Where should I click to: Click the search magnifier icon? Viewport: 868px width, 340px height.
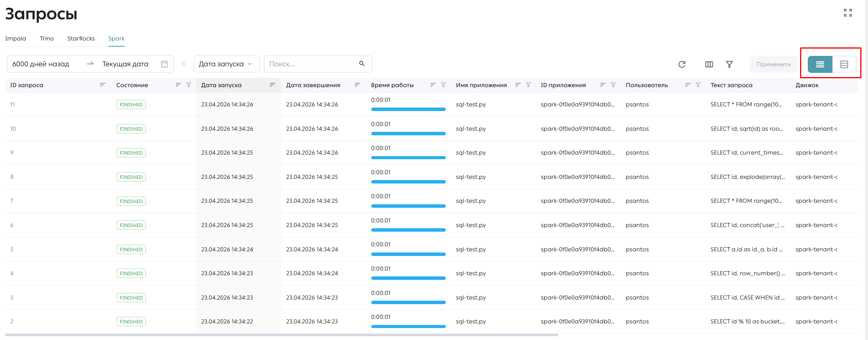tap(362, 64)
